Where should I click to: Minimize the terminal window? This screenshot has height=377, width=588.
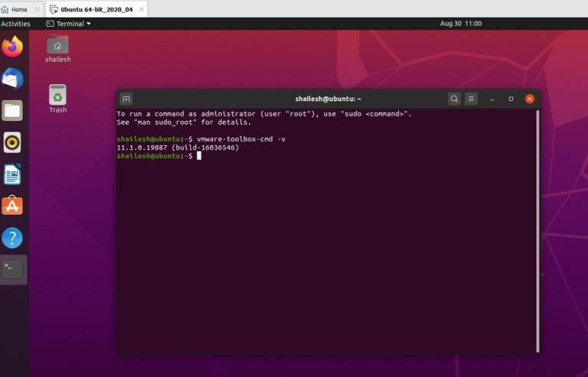coord(492,99)
